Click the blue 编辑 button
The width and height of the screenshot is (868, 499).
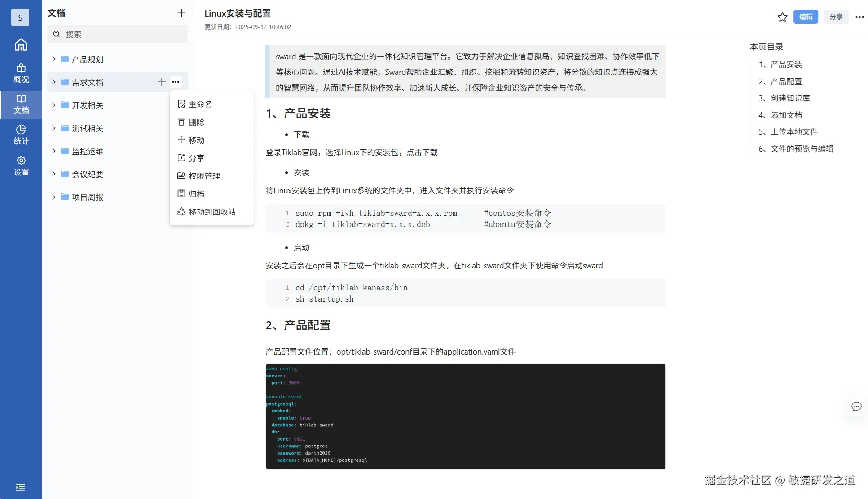[x=806, y=17]
